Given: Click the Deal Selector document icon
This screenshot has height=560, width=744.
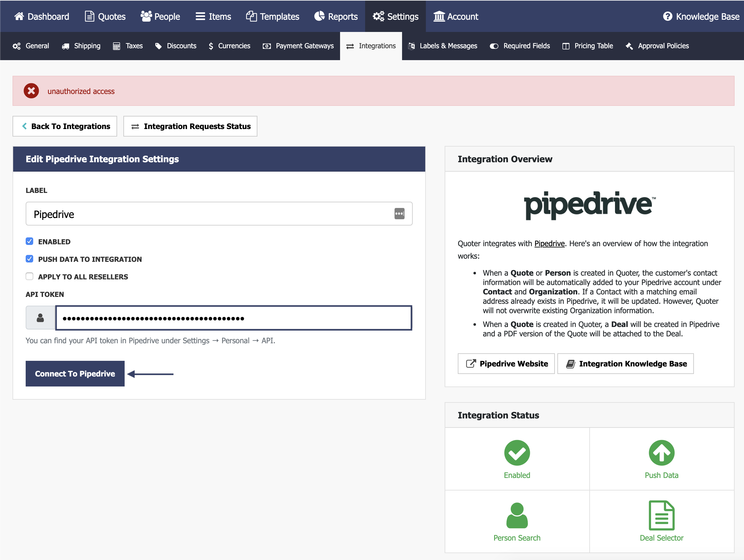Looking at the screenshot, I should (x=662, y=515).
